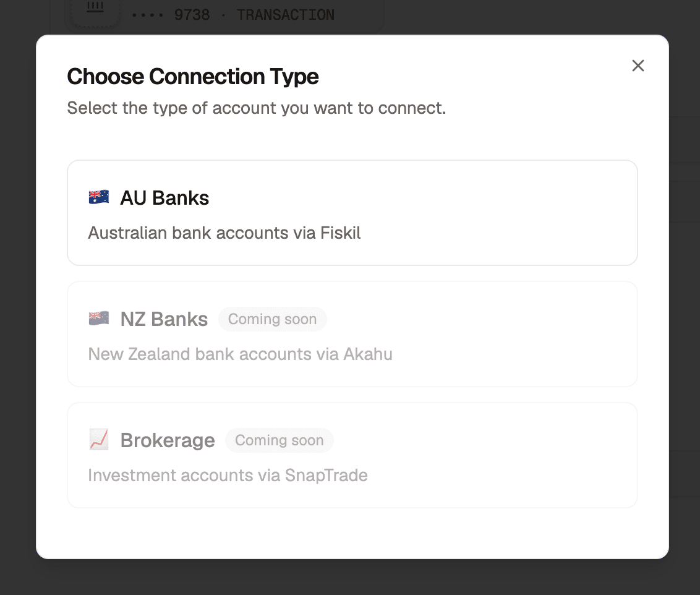Select the NZ Banks connection card
Image resolution: width=700 pixels, height=595 pixels.
pos(352,334)
